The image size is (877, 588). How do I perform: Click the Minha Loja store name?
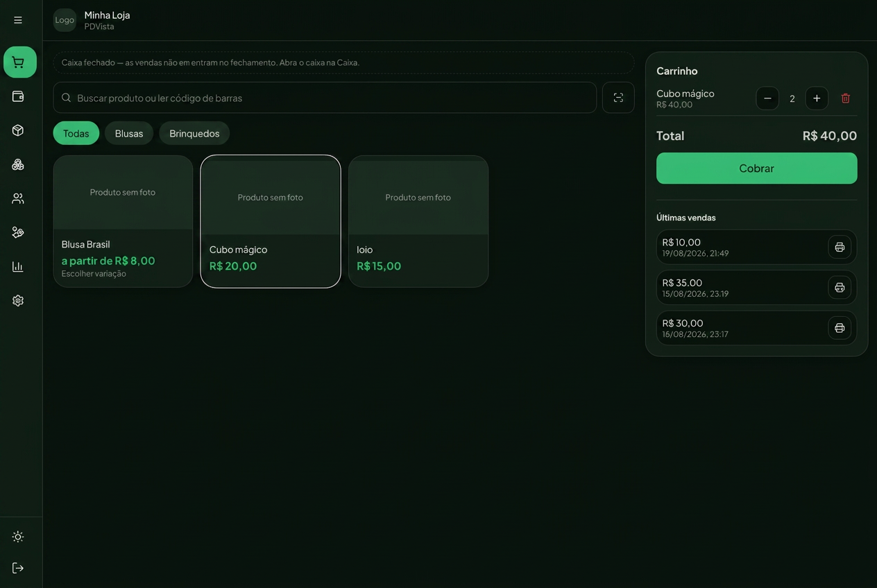click(x=108, y=15)
